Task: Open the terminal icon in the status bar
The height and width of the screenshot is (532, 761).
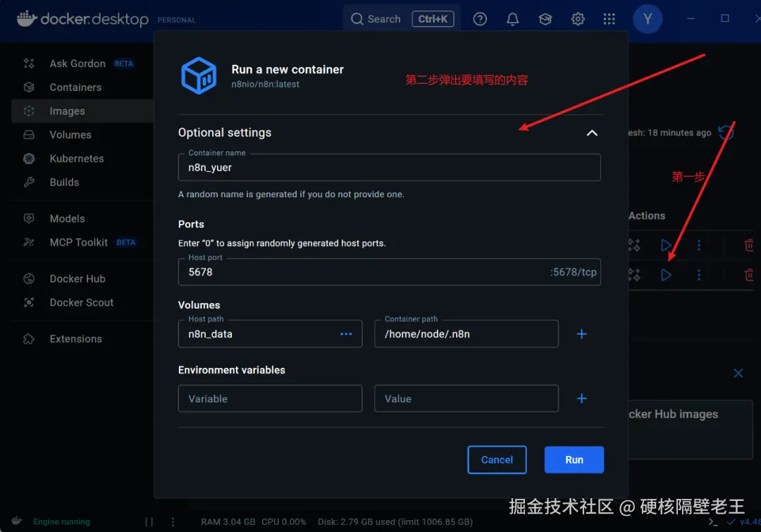Action: pyautogui.click(x=713, y=522)
